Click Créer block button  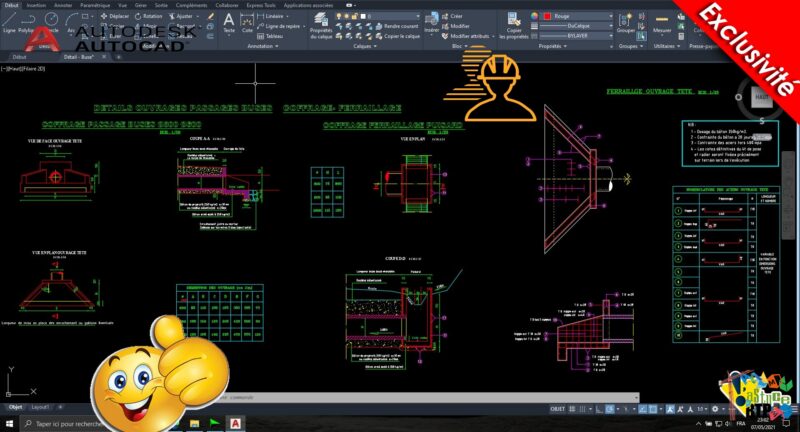click(x=452, y=16)
